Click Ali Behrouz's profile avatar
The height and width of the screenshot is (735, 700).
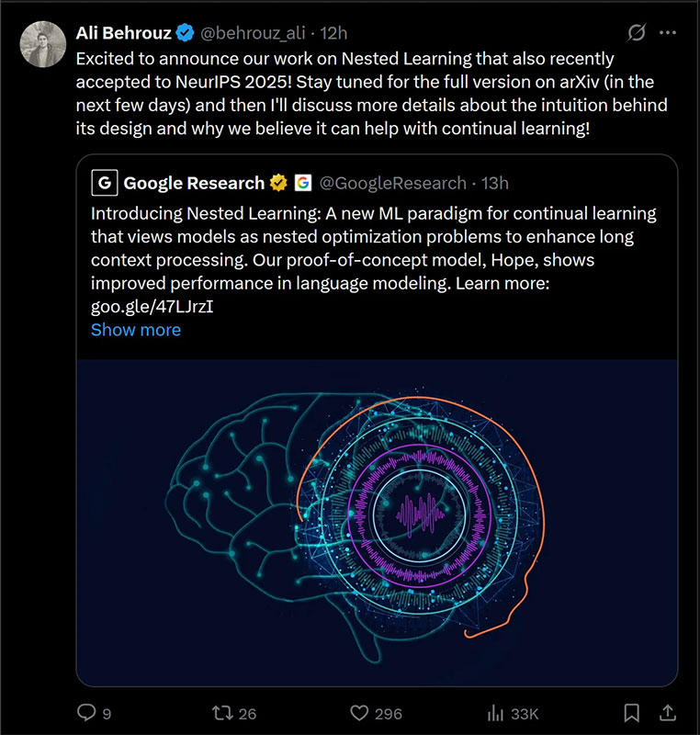pyautogui.click(x=43, y=43)
